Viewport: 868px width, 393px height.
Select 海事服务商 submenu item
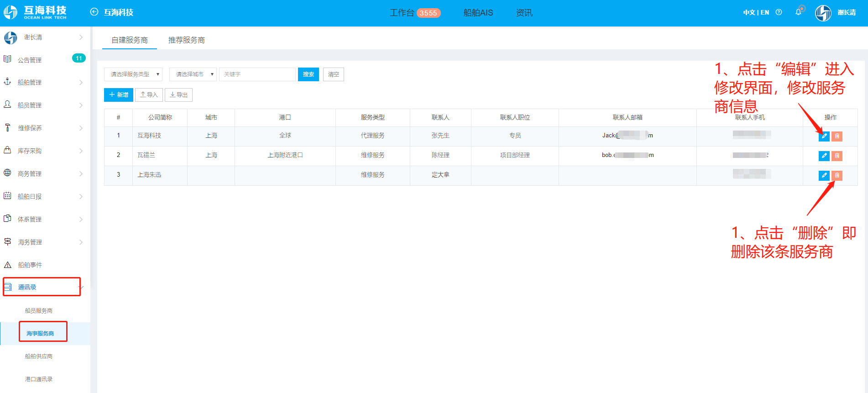tap(40, 334)
